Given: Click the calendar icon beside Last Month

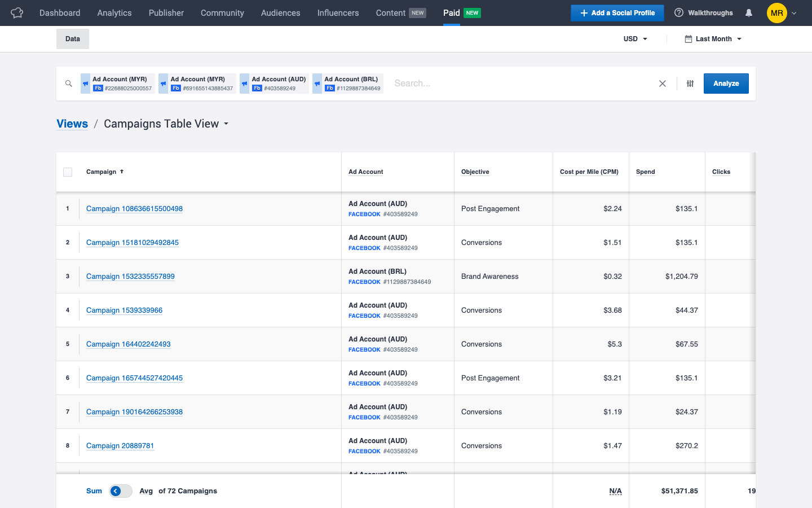Looking at the screenshot, I should pyautogui.click(x=688, y=38).
